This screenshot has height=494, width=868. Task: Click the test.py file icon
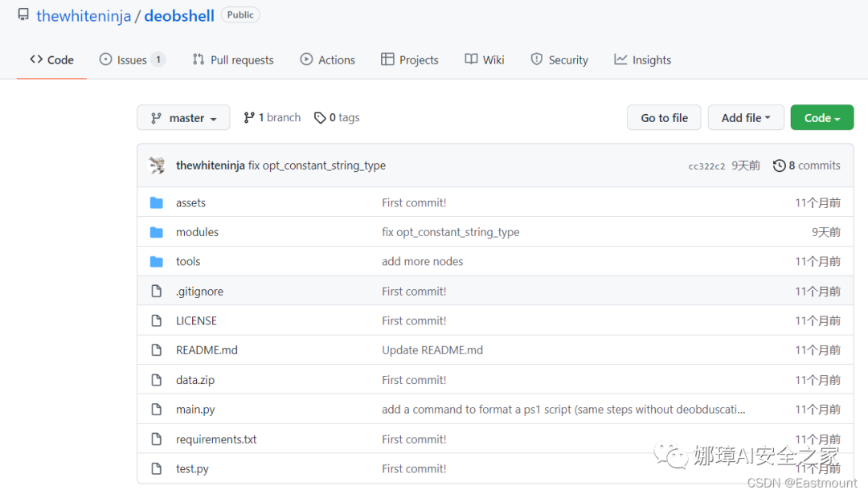(x=157, y=468)
